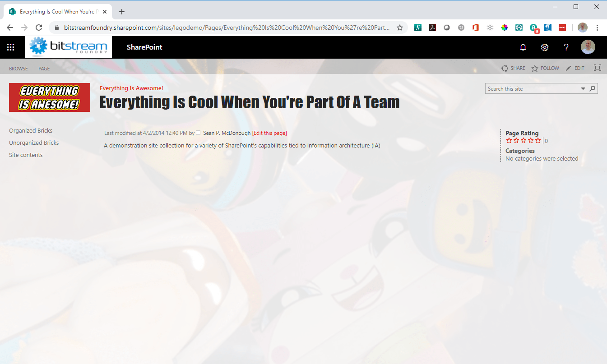Screen dimensions: 607x364
Task: Click the [Edit this page] link
Action: click(x=269, y=133)
